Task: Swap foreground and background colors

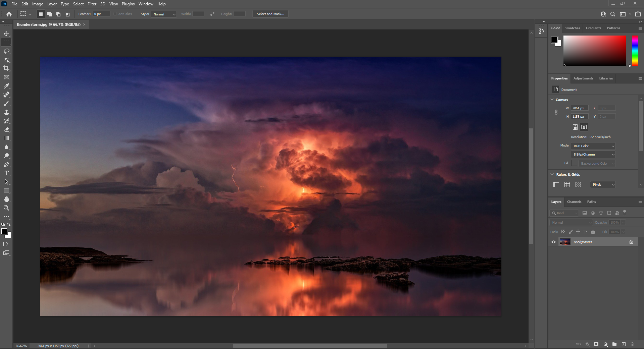Action: pos(9,225)
